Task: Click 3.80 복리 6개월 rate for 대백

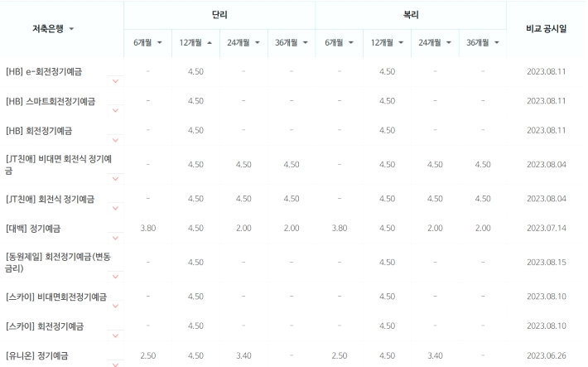Action: [x=339, y=228]
